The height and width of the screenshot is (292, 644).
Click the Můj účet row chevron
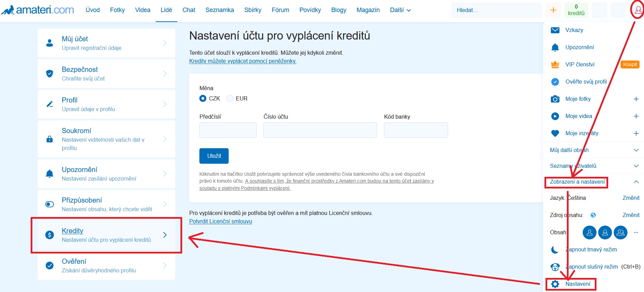pyautogui.click(x=165, y=43)
